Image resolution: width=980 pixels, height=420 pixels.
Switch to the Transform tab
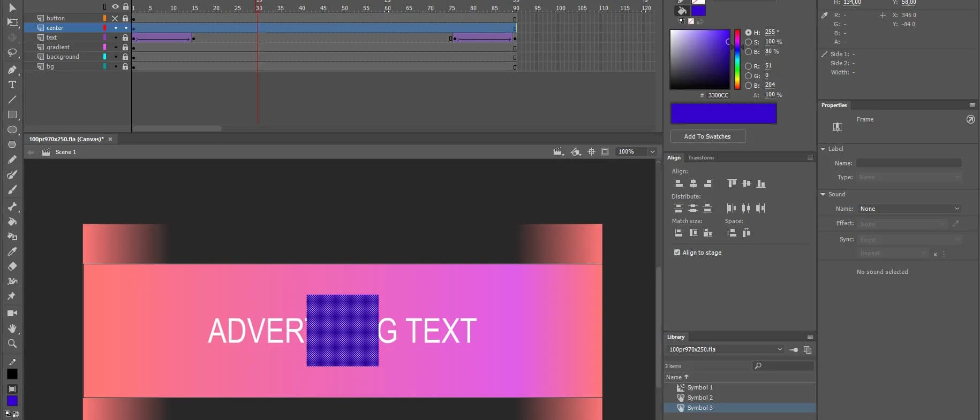coord(700,158)
